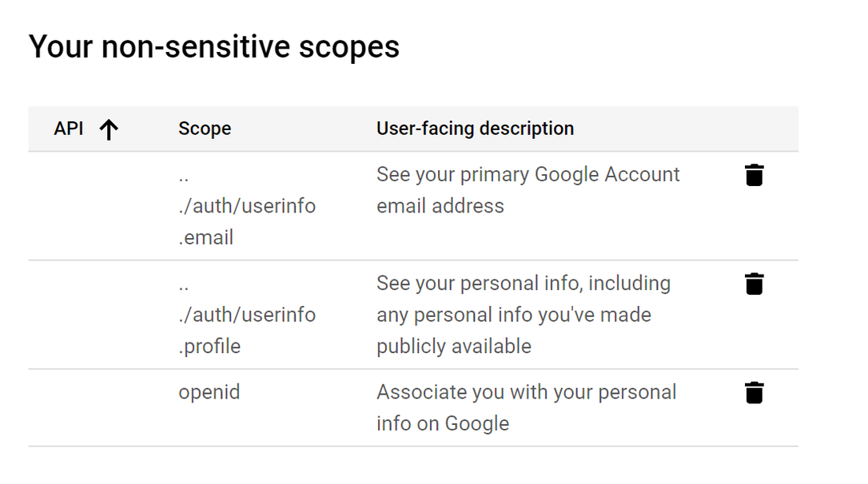Select the ./auth/userinfo.email scope text

click(247, 206)
